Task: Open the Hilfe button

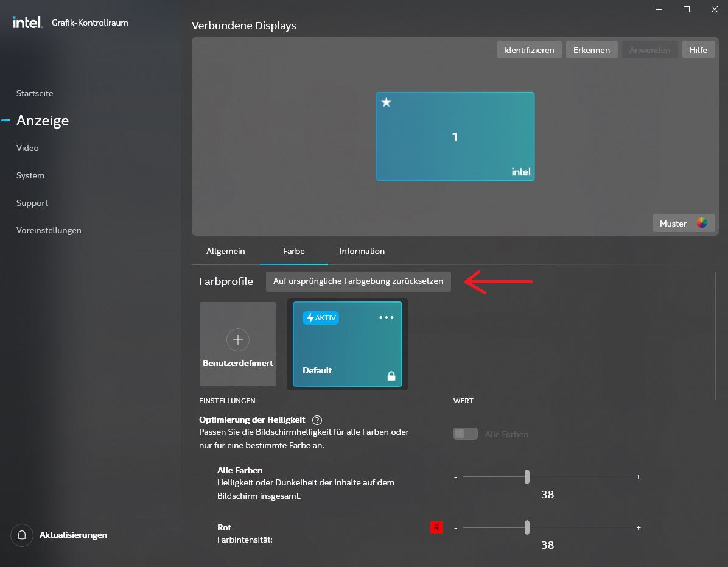Action: (x=698, y=50)
